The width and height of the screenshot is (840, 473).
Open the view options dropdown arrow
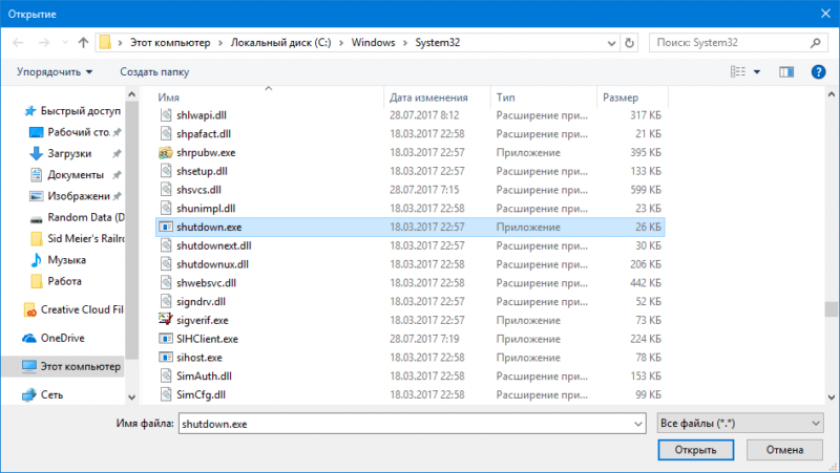[x=757, y=72]
